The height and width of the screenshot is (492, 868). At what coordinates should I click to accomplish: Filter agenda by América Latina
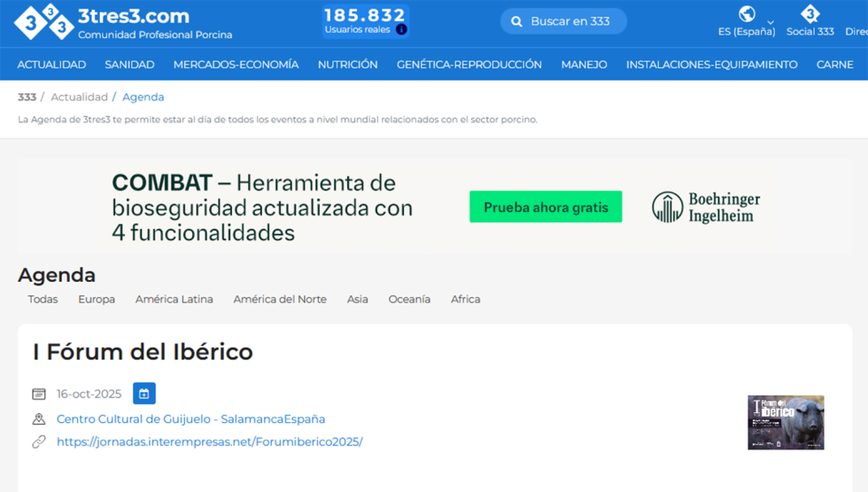(x=174, y=300)
